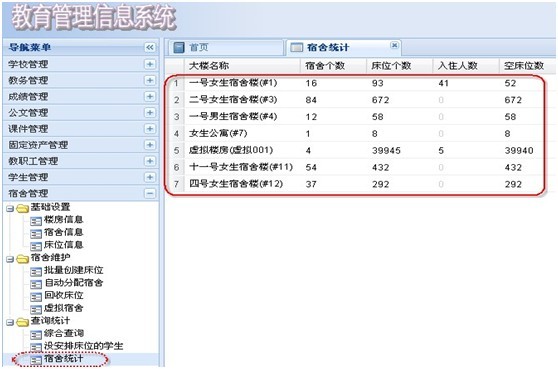Image resolution: width=558 pixels, height=369 pixels.
Task: Switch to the 宿舍统计 tab
Action: tap(344, 47)
